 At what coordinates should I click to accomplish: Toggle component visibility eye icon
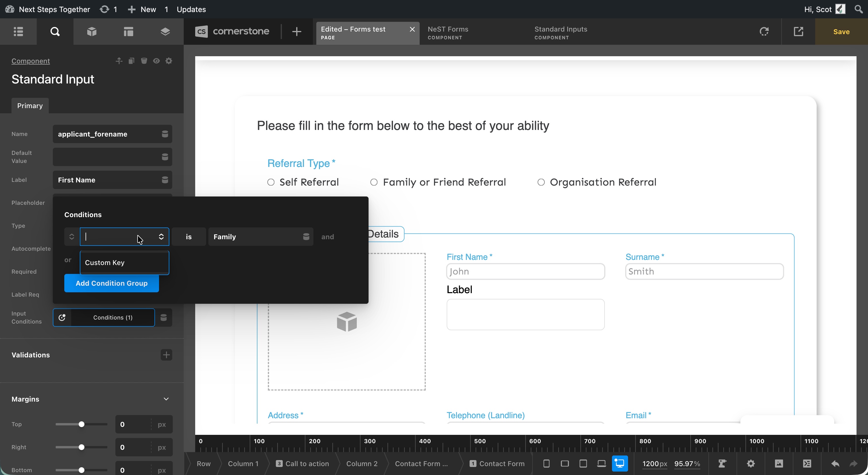156,61
